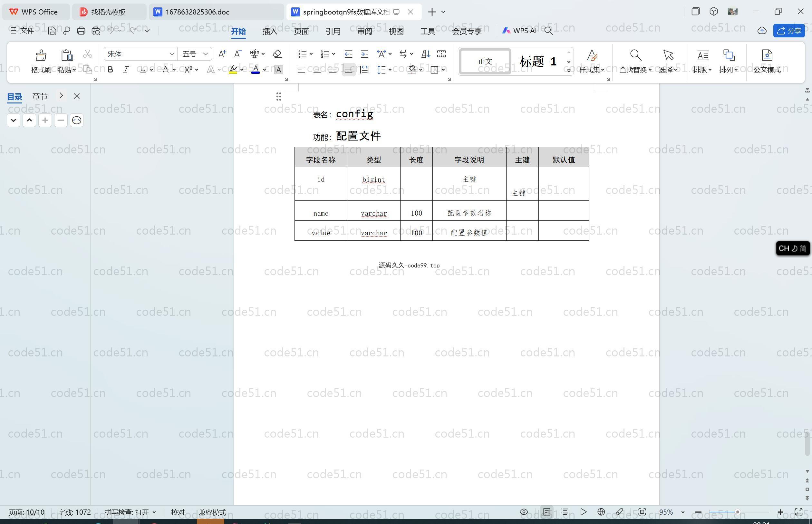Click the Save document icon
The image size is (812, 524).
pos(52,31)
